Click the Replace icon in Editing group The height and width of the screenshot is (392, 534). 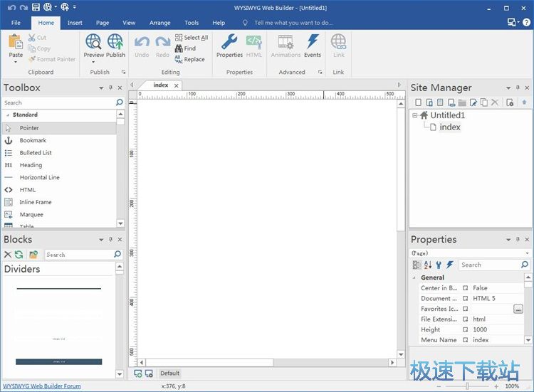pos(179,60)
